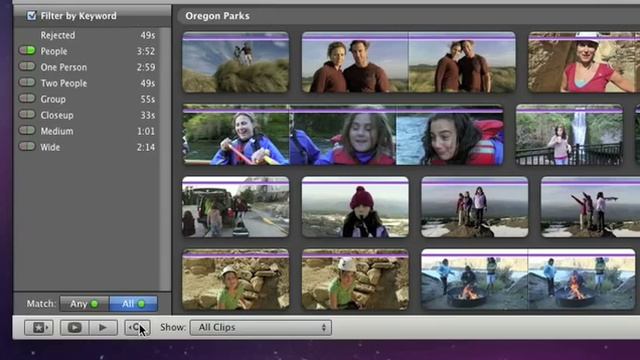640x360 pixels.
Task: Turn on the Closeup filter switch
Action: point(27,114)
